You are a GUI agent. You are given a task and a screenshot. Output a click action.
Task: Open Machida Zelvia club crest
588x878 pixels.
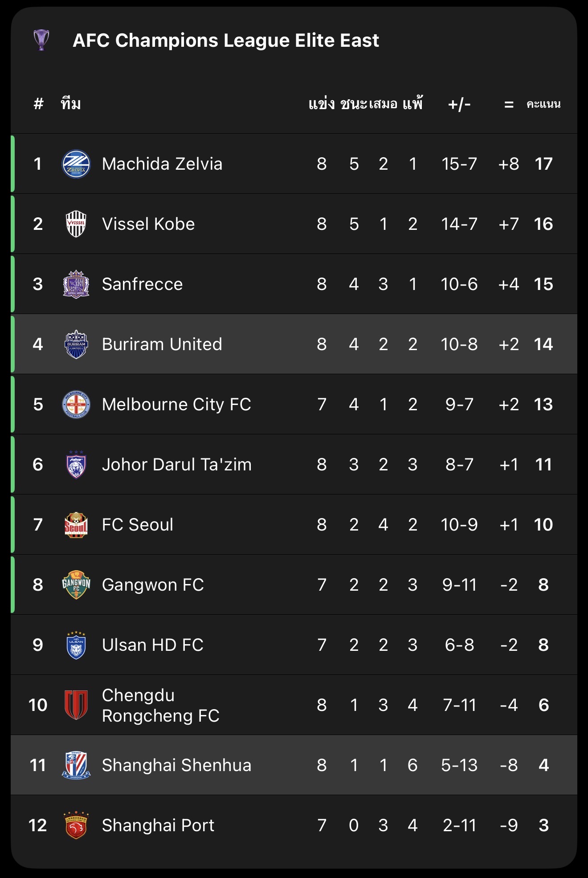(76, 164)
